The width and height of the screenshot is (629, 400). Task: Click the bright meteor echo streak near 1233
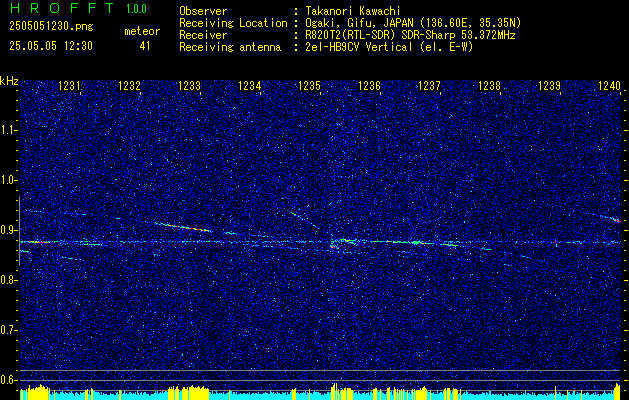point(183,227)
